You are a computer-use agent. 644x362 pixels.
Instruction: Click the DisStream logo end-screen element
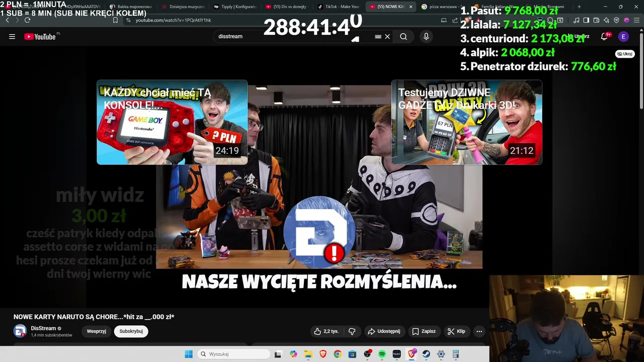point(319,232)
